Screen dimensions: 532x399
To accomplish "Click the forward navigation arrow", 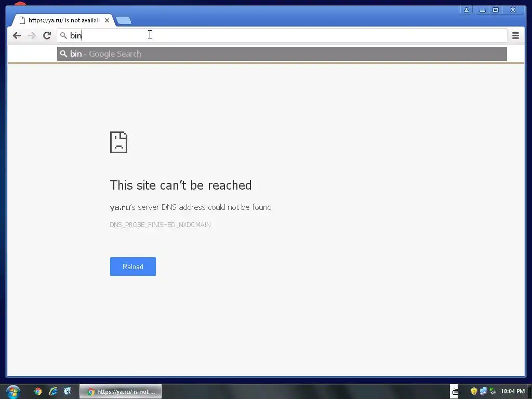I will 32,36.
